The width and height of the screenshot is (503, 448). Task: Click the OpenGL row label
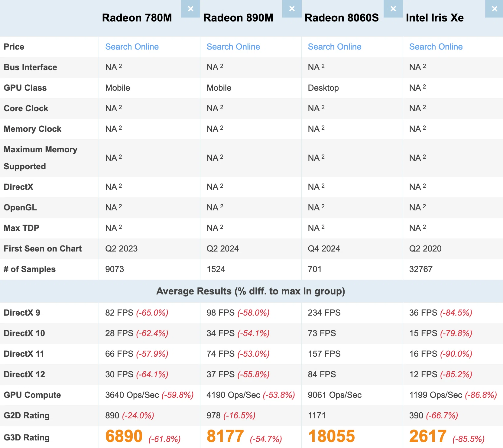point(20,207)
